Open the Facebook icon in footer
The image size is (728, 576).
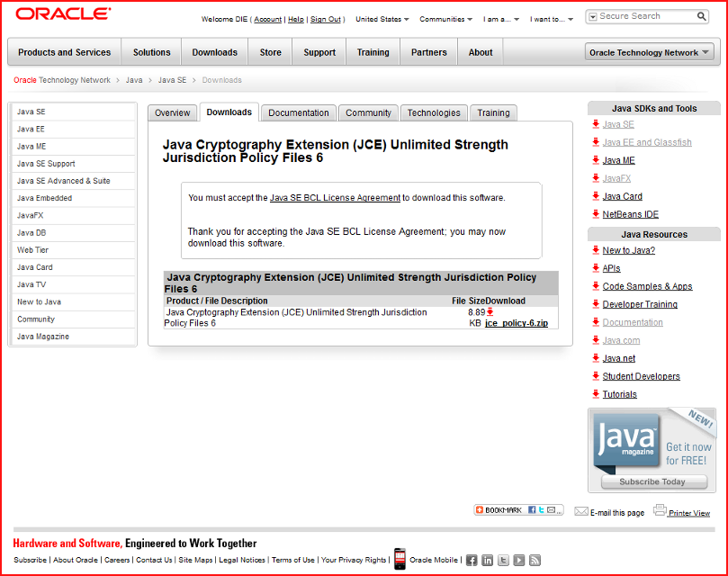(472, 560)
